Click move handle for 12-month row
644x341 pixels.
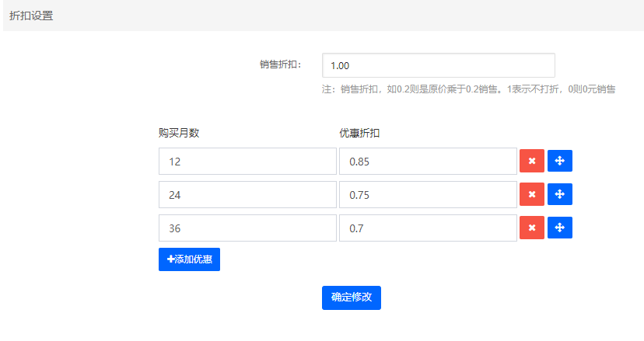pyautogui.click(x=560, y=162)
